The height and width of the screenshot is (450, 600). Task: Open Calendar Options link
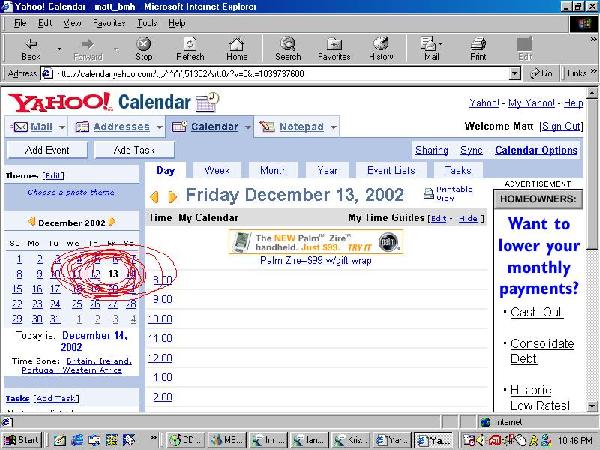click(536, 150)
